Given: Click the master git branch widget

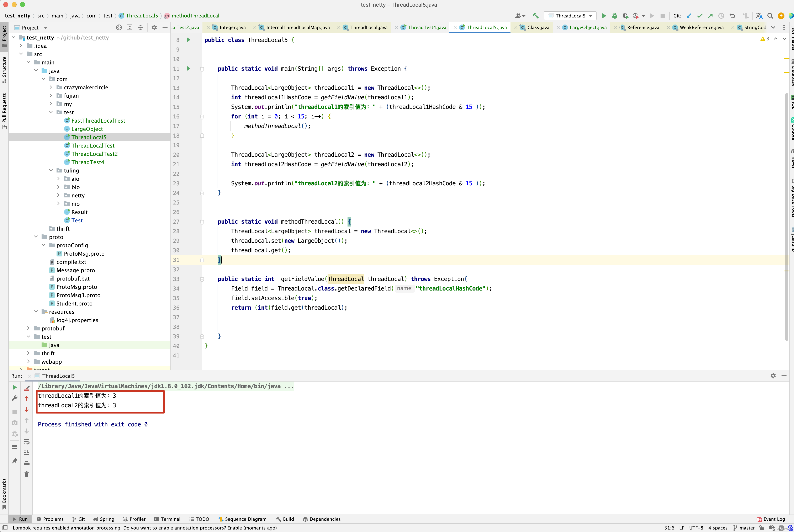Looking at the screenshot, I should click(744, 528).
